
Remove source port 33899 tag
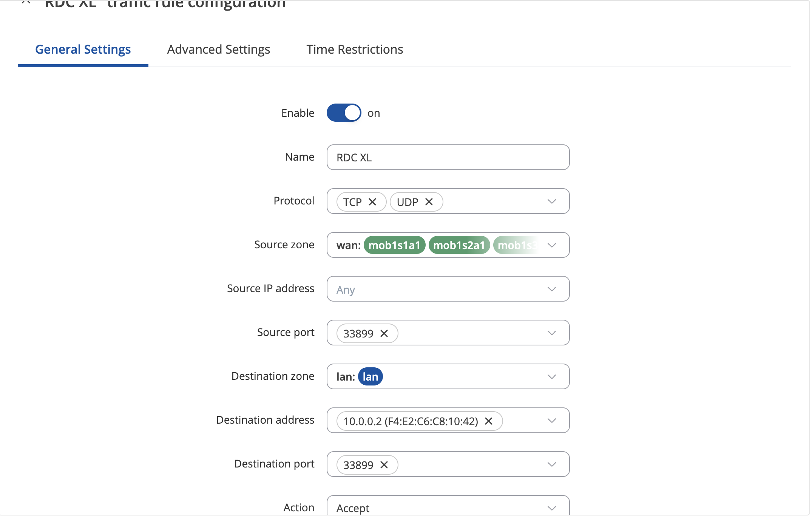384,333
